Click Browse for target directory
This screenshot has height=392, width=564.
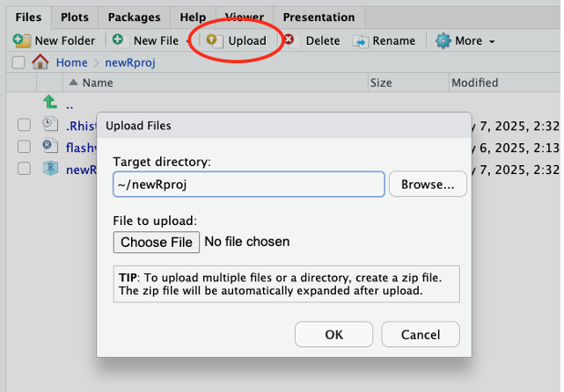pos(428,184)
